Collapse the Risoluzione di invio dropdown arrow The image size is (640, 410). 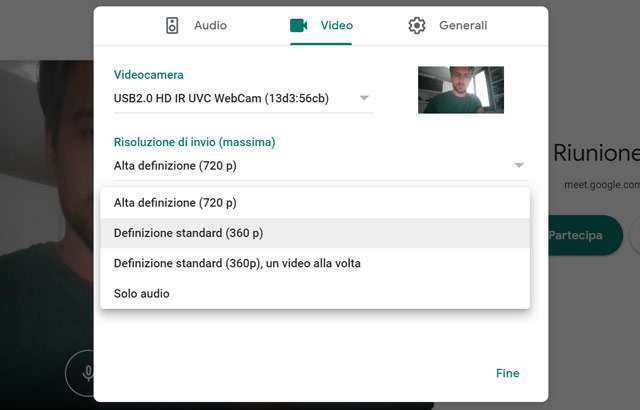coord(519,165)
